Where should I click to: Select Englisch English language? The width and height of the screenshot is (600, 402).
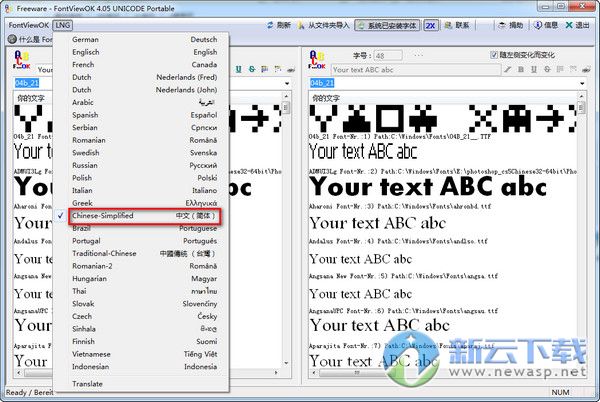[x=141, y=52]
